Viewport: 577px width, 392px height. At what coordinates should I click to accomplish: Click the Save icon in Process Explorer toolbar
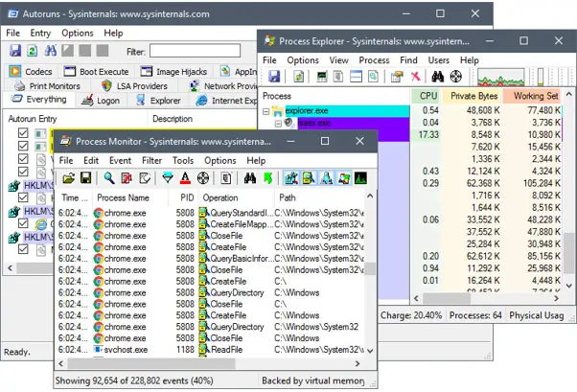click(x=275, y=77)
